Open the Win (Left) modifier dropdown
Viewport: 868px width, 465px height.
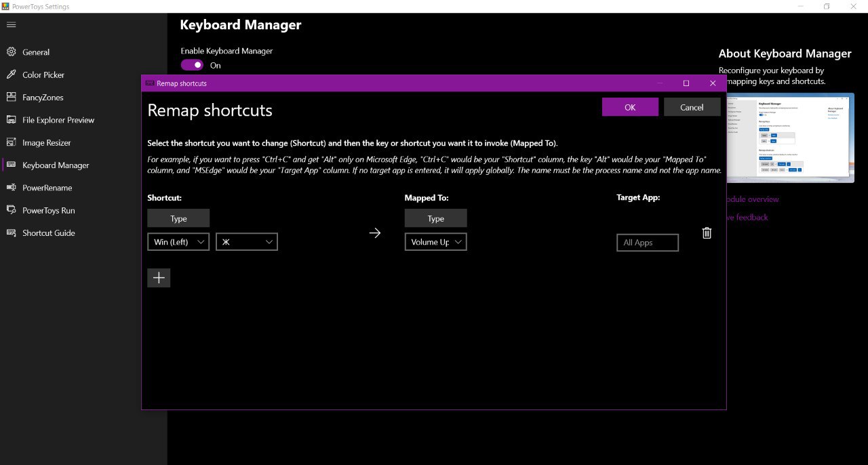tap(178, 242)
